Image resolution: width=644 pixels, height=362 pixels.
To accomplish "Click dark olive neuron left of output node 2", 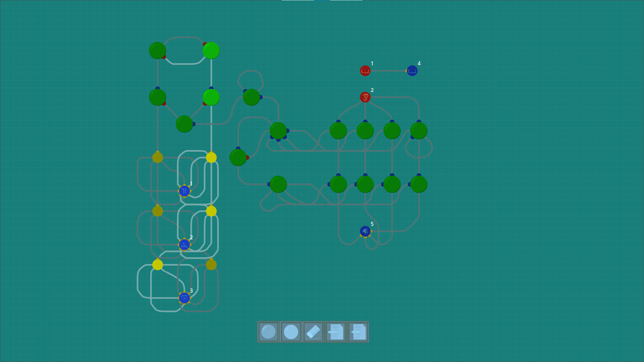I will click(157, 211).
